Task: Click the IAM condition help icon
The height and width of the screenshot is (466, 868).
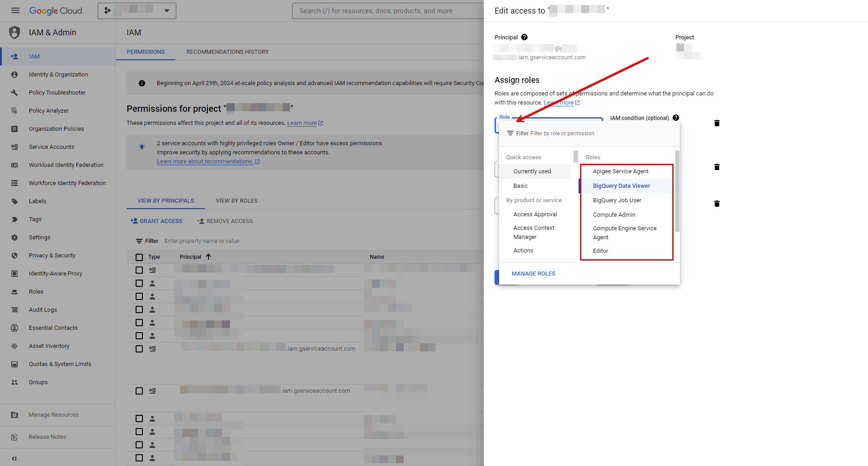Action: [676, 118]
